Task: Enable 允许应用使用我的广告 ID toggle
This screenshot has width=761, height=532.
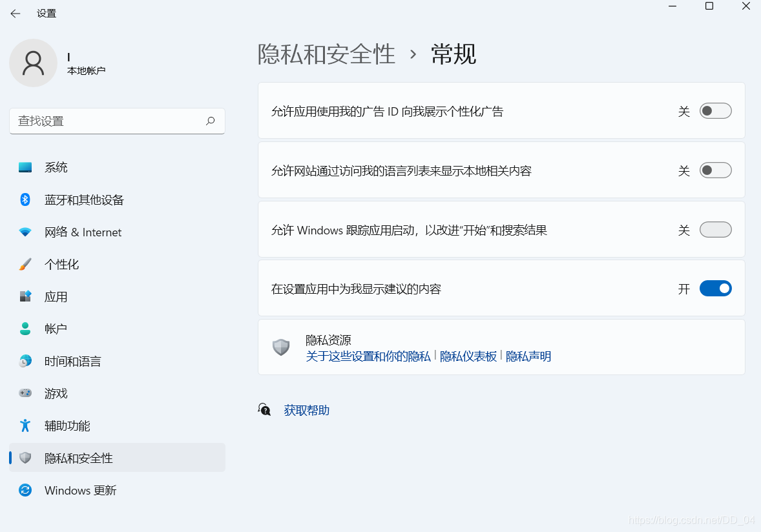Action: (x=715, y=110)
